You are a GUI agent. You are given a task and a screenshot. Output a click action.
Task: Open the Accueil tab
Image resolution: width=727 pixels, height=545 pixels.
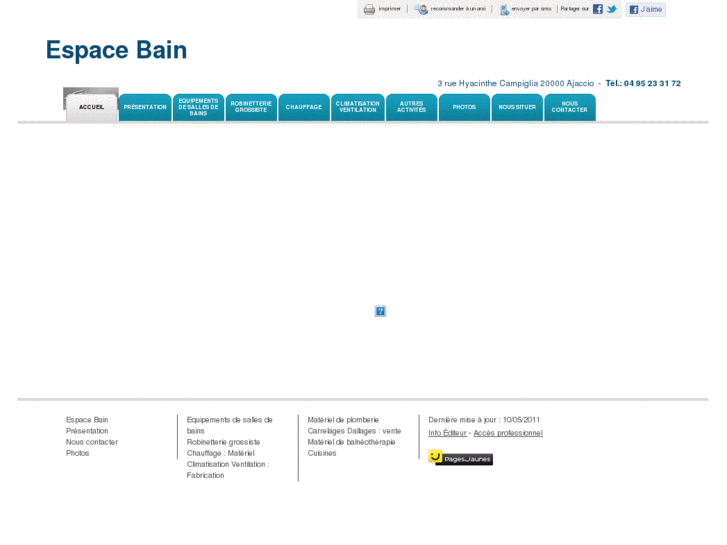[x=91, y=107]
